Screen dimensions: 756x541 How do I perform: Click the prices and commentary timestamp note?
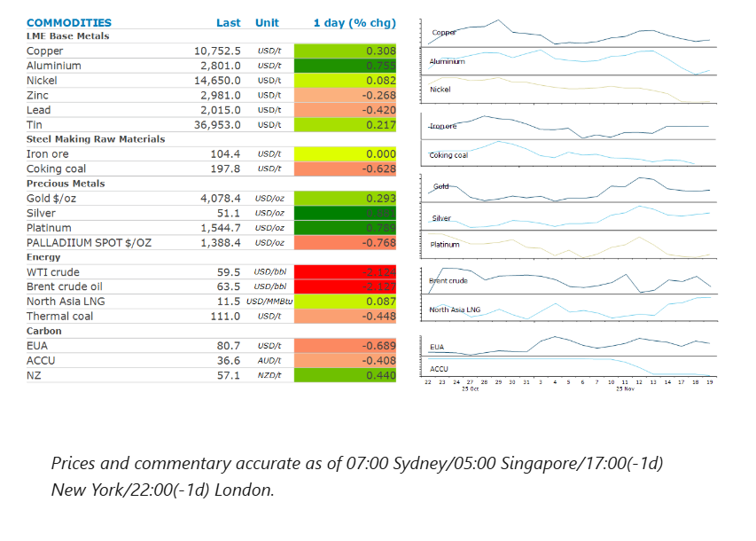(357, 477)
